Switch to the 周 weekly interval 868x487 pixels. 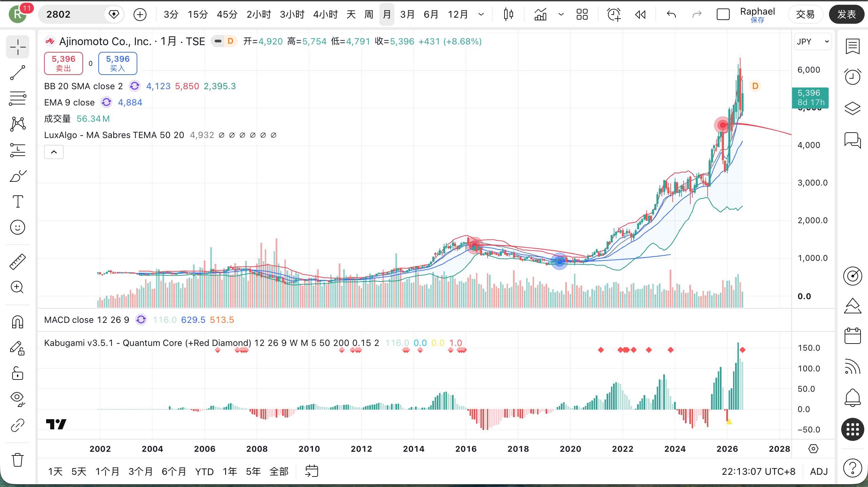point(369,15)
